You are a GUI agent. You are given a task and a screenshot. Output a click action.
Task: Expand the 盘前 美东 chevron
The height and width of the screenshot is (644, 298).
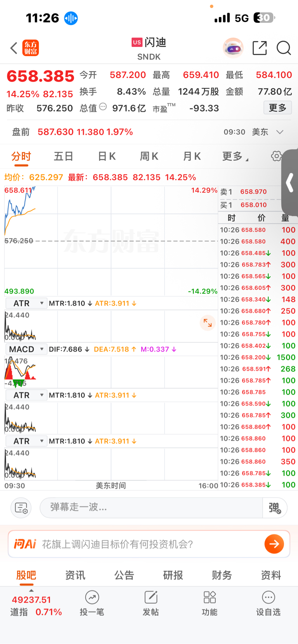(280, 132)
